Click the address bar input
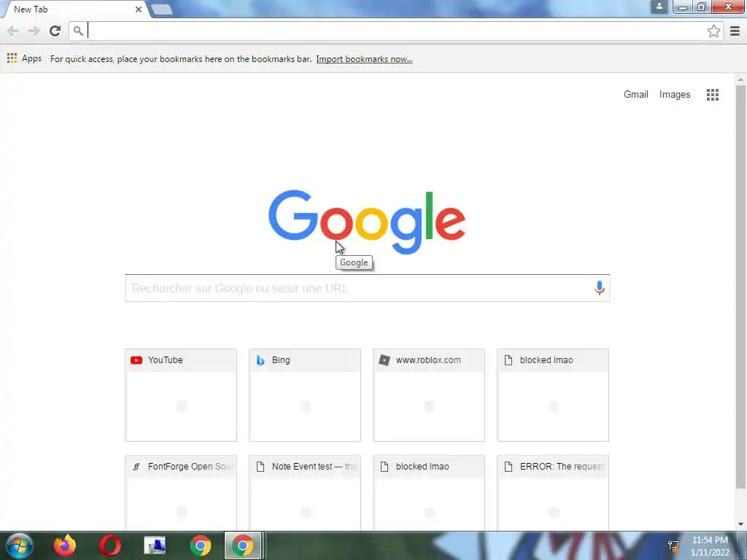Viewport: 747px width, 560px height. [x=395, y=31]
